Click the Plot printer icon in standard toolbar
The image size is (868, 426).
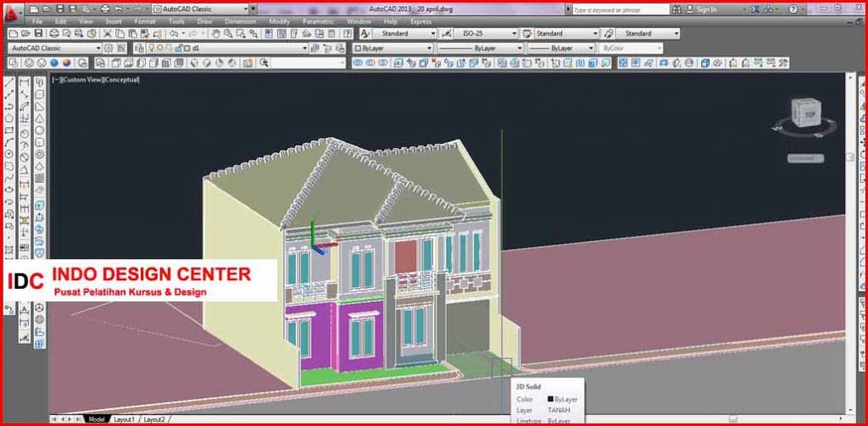55,34
